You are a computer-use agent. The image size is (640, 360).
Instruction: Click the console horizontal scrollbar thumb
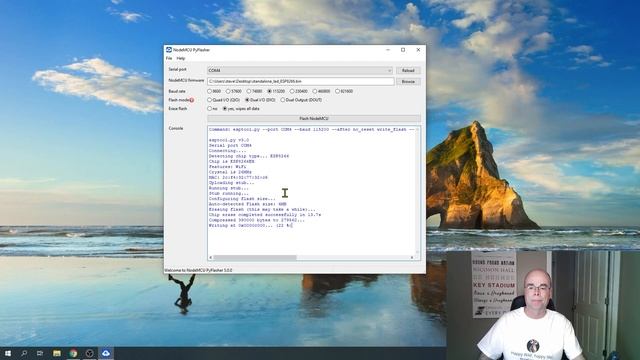255,258
